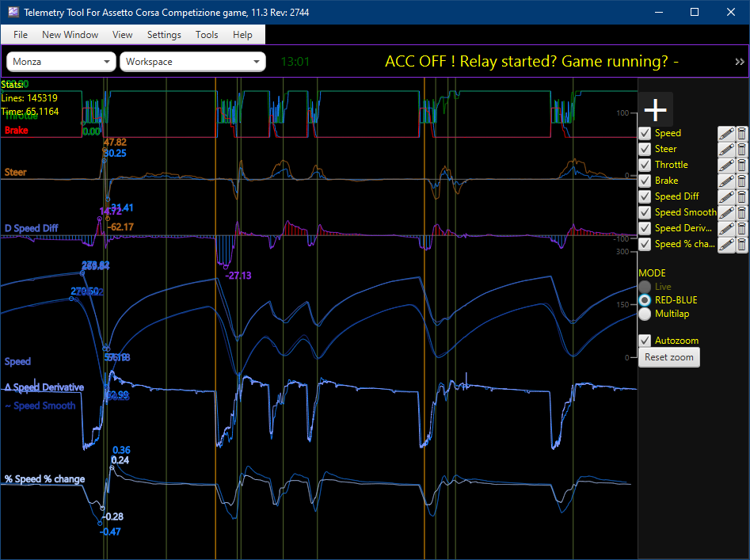Toggle the Speed Deriv... channel checkbox
The width and height of the screenshot is (750, 560).
[645, 227]
